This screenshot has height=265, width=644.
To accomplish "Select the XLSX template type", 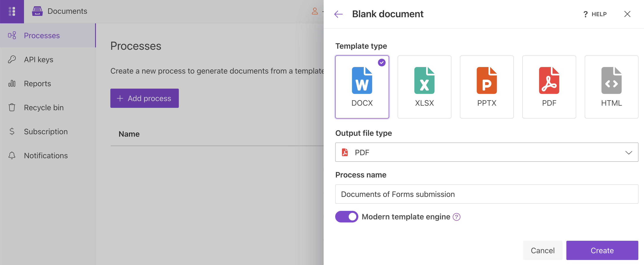I will (x=424, y=87).
